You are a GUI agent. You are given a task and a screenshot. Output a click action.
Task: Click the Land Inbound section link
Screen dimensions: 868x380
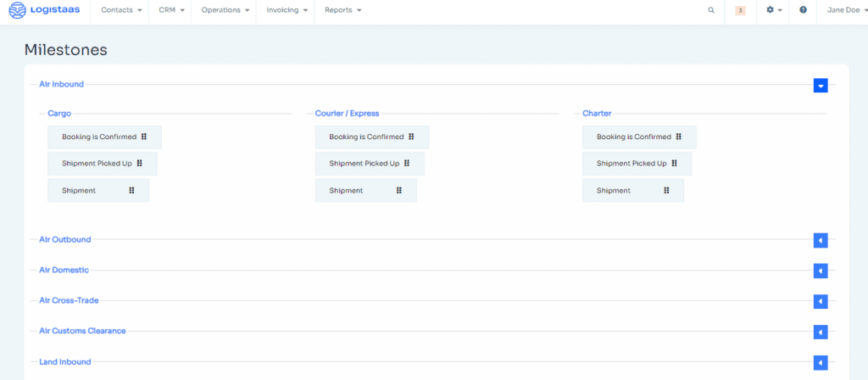[x=64, y=361]
